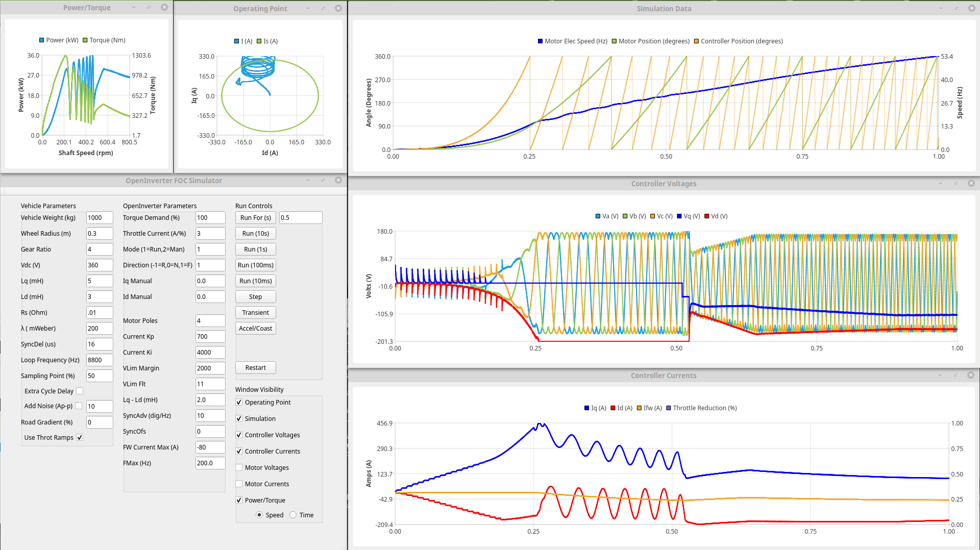980x550 pixels.
Task: Uncheck Use Throt Ramps
Action: pyautogui.click(x=80, y=438)
